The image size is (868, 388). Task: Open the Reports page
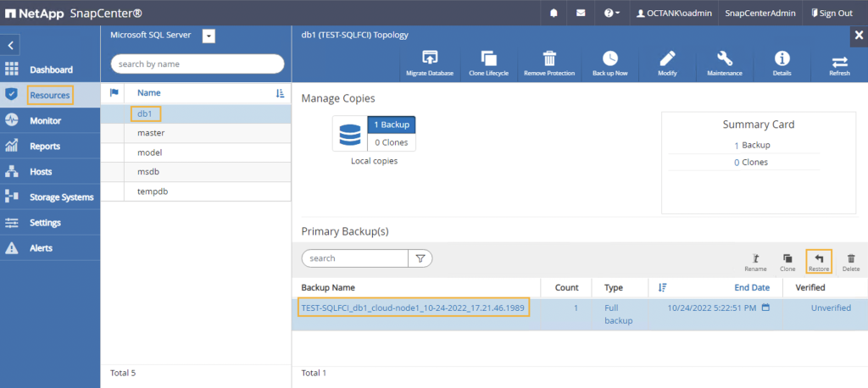coord(45,146)
